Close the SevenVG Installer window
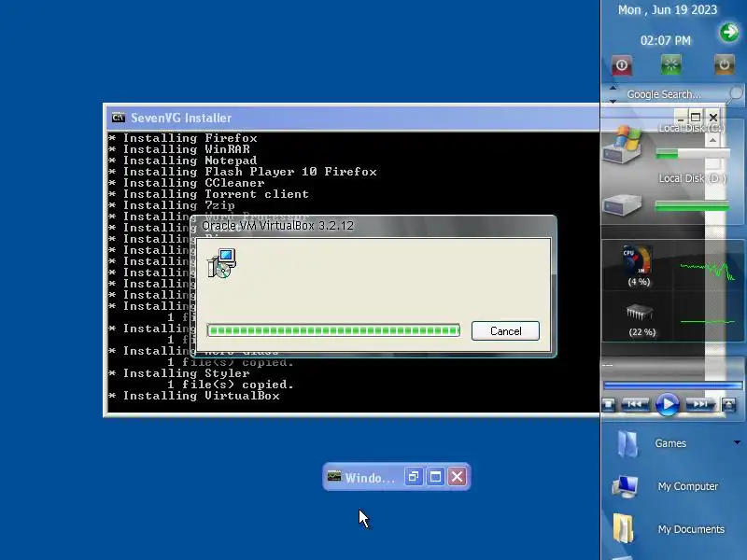747x560 pixels. (x=713, y=118)
